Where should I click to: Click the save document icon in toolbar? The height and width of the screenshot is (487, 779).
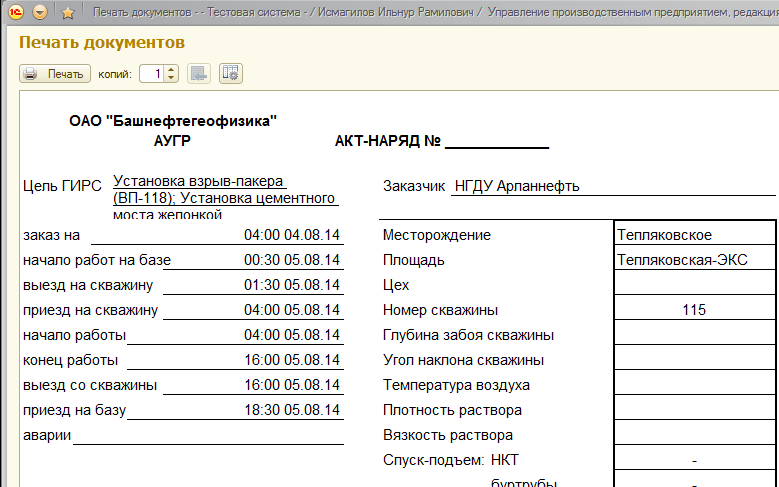(x=199, y=74)
